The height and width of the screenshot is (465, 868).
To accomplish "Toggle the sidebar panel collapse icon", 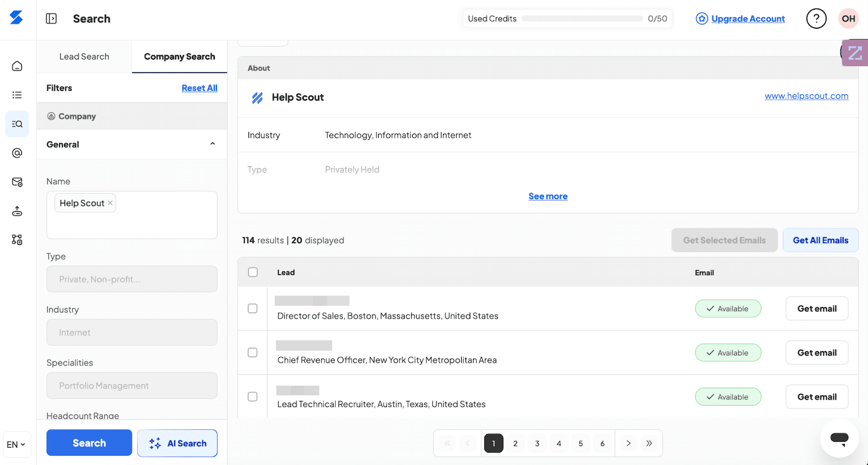I will coord(51,19).
